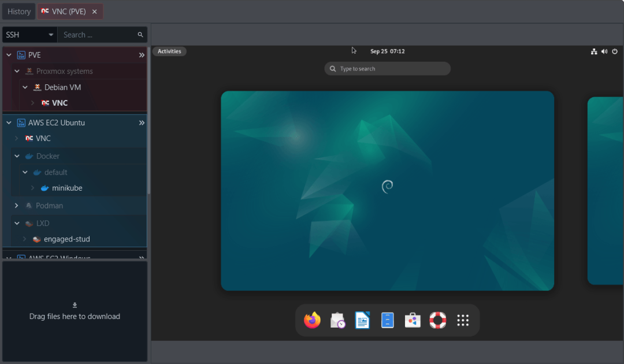Open GNOME Software store from the dock

point(413,320)
